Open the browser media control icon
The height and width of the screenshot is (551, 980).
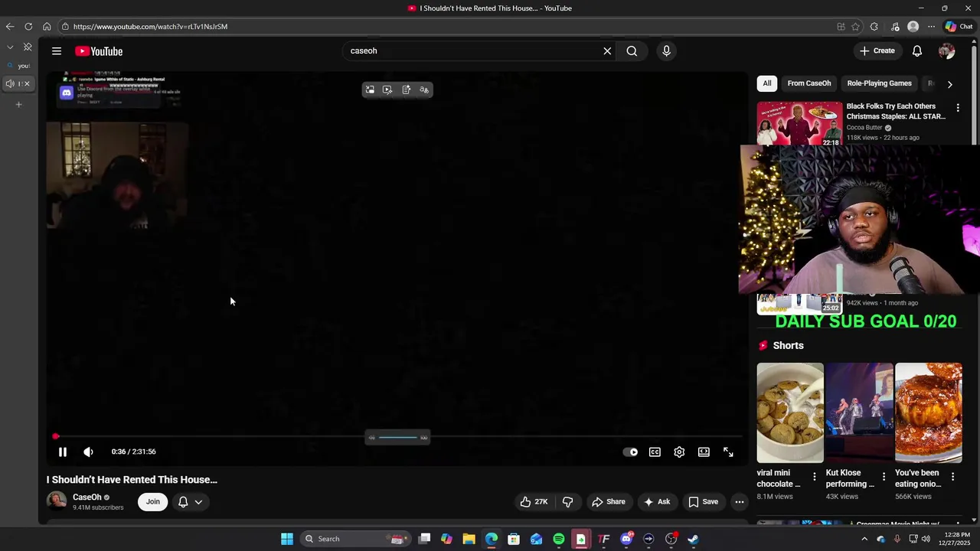895,26
